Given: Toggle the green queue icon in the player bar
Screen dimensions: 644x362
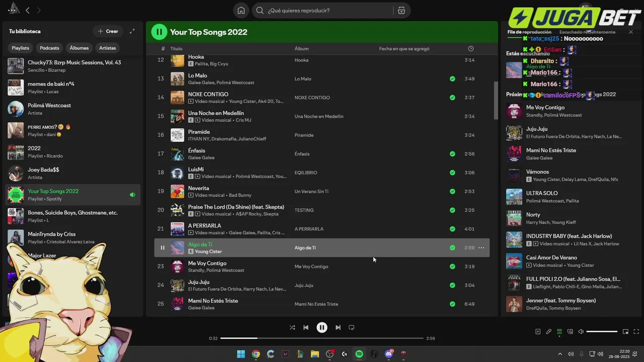Looking at the screenshot, I should click(x=559, y=332).
